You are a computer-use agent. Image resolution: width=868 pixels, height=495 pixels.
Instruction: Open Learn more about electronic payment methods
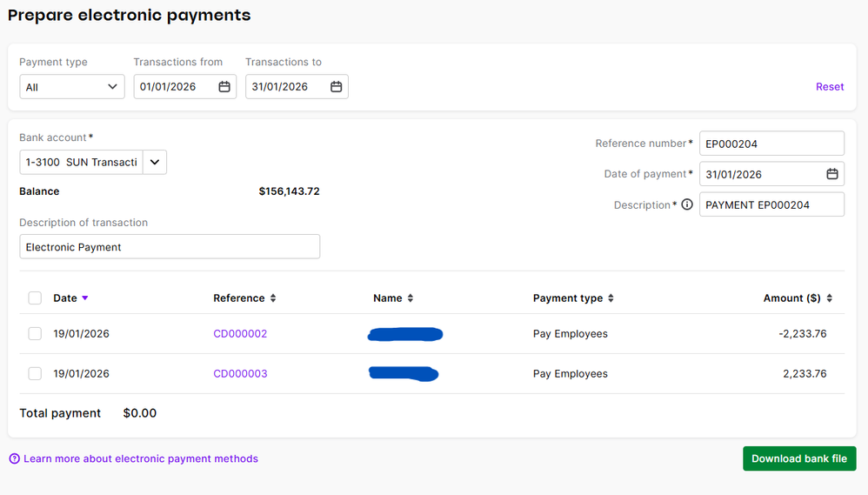pyautogui.click(x=140, y=458)
